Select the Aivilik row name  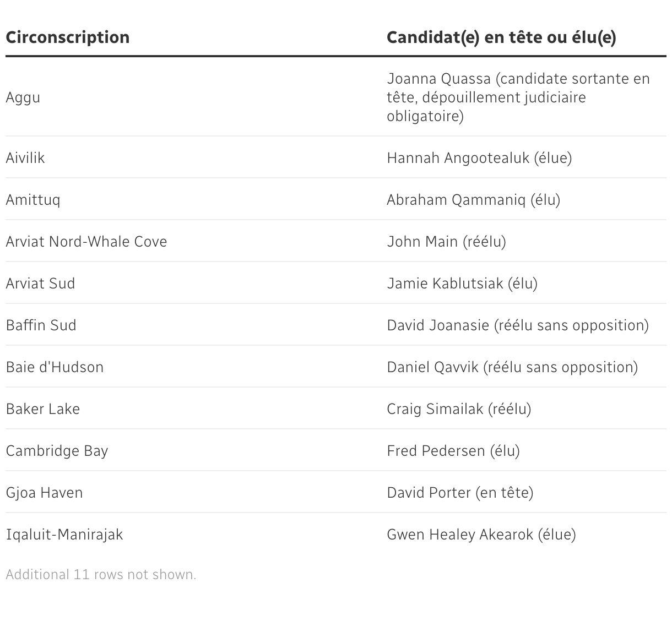(25, 158)
